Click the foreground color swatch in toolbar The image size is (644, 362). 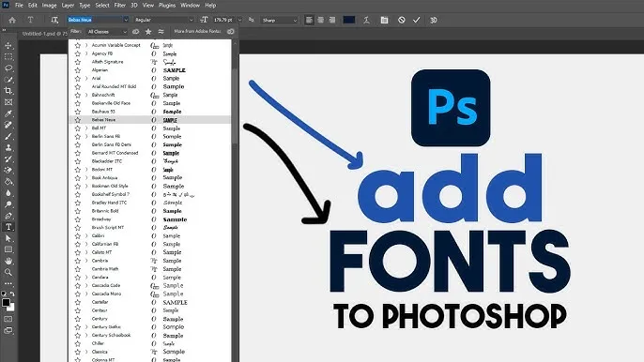tap(6, 303)
